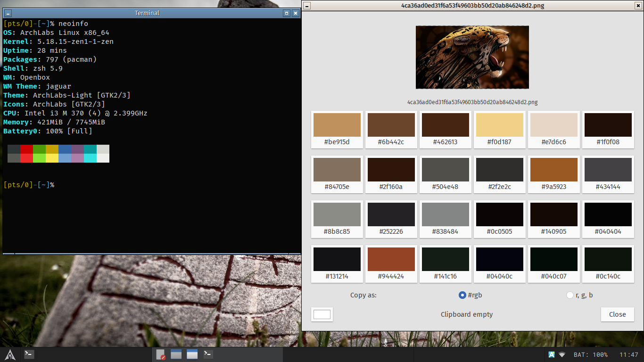The image size is (644, 362).
Task: Click the Shell: zsh 5.9 line
Action: (x=33, y=68)
